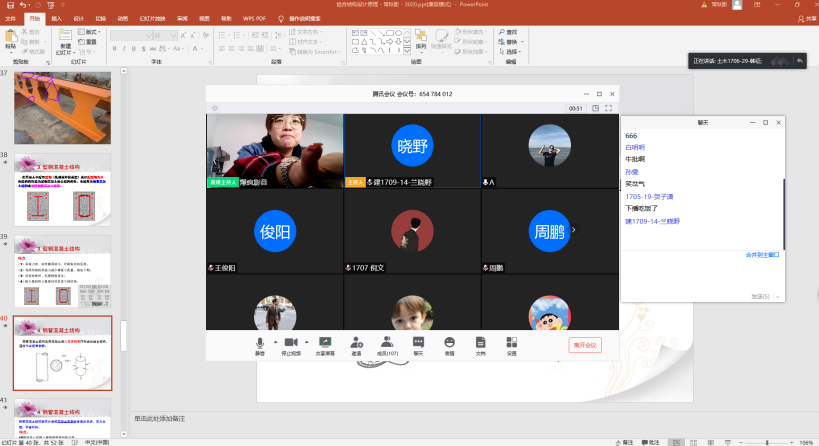Switch to the 动画 ribbon tab
This screenshot has width=819, height=446.
point(123,19)
